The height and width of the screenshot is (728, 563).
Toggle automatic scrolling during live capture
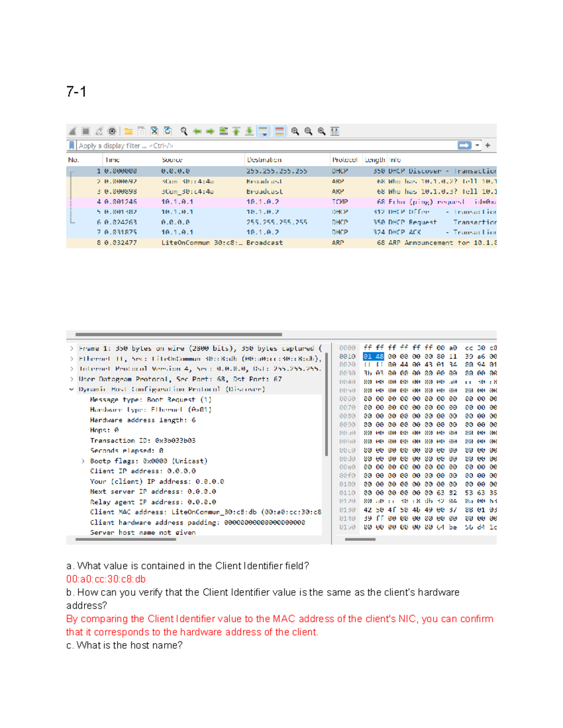click(263, 131)
